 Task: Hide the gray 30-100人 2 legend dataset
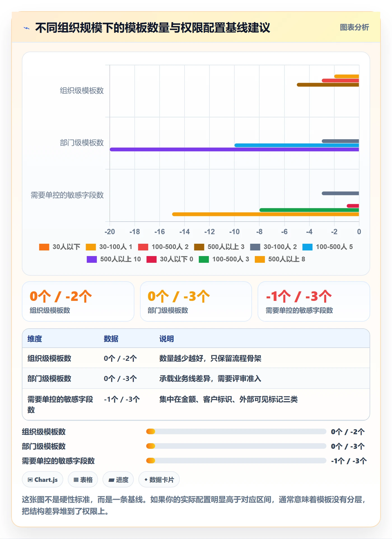tap(273, 247)
